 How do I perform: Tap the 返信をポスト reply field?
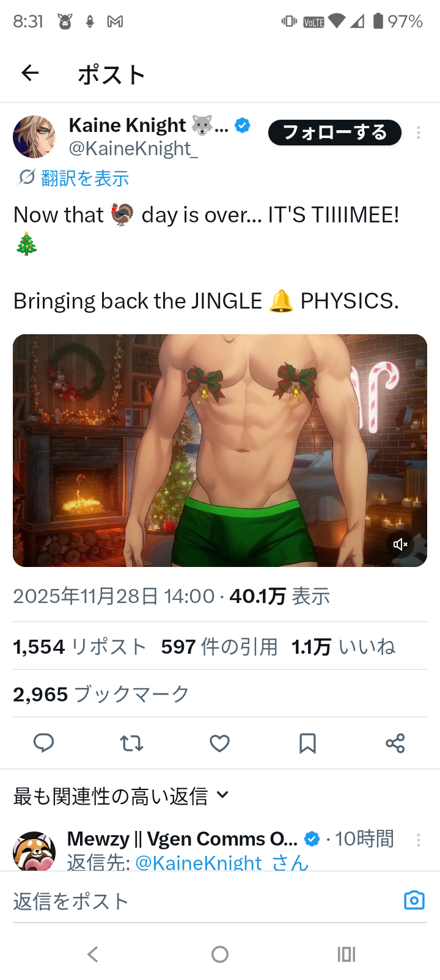pos(202,901)
